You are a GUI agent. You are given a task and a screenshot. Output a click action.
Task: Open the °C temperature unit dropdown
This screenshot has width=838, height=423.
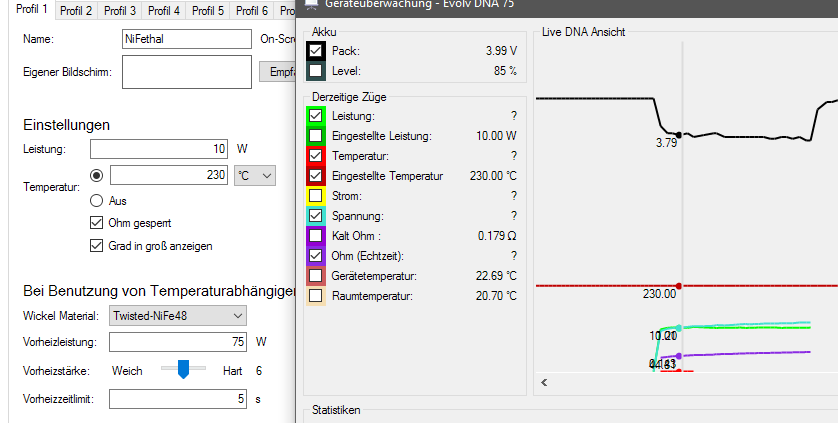point(254,176)
